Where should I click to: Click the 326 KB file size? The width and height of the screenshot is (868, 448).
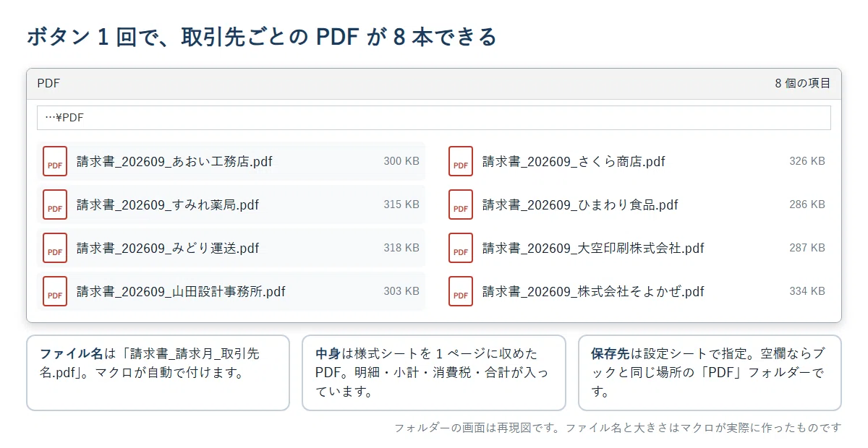click(x=807, y=161)
